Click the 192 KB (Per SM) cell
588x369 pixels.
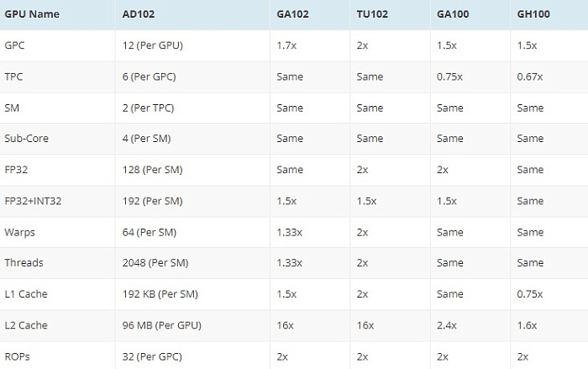(160, 294)
